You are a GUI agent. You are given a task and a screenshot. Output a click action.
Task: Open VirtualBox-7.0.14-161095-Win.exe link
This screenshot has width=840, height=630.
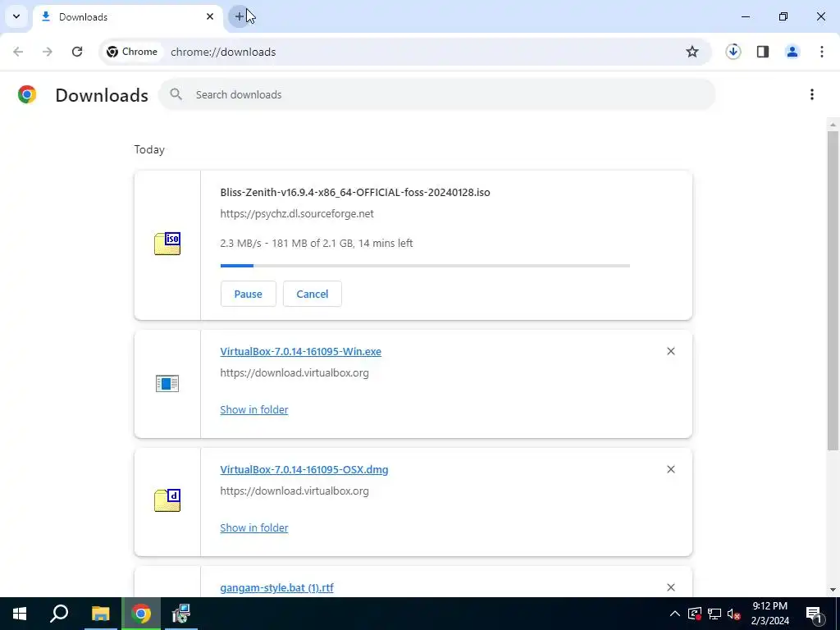tap(300, 351)
